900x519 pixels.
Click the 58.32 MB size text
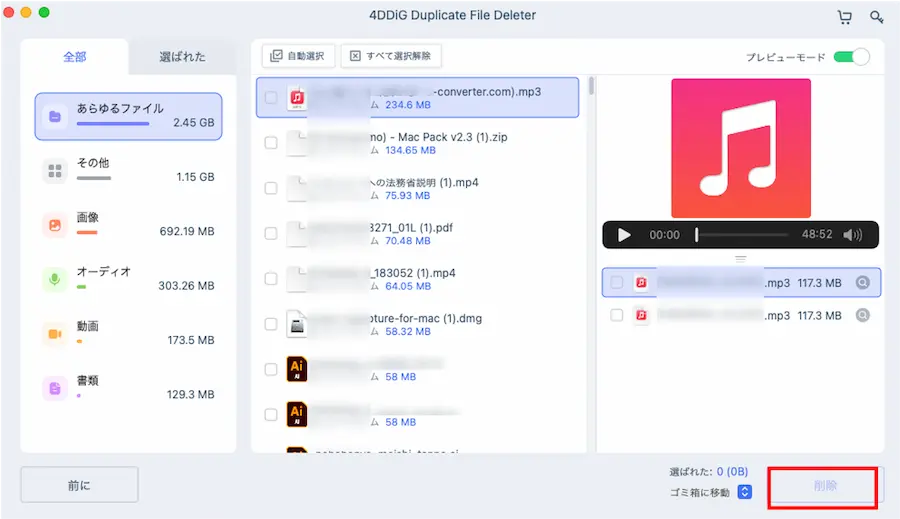tap(408, 332)
